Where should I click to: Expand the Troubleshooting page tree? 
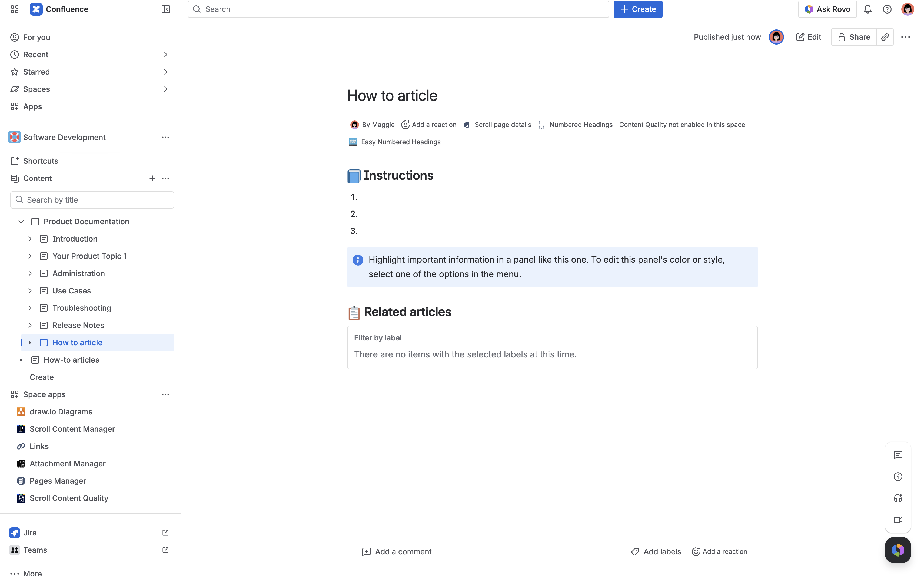(x=31, y=308)
